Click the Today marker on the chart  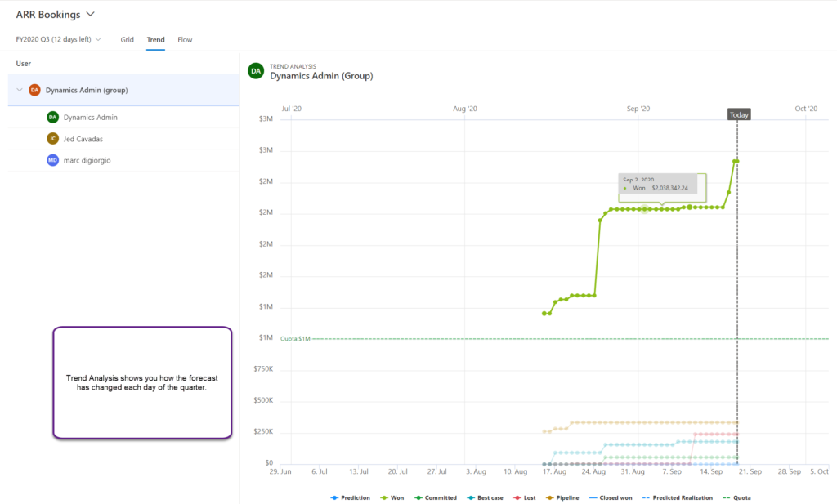(739, 114)
